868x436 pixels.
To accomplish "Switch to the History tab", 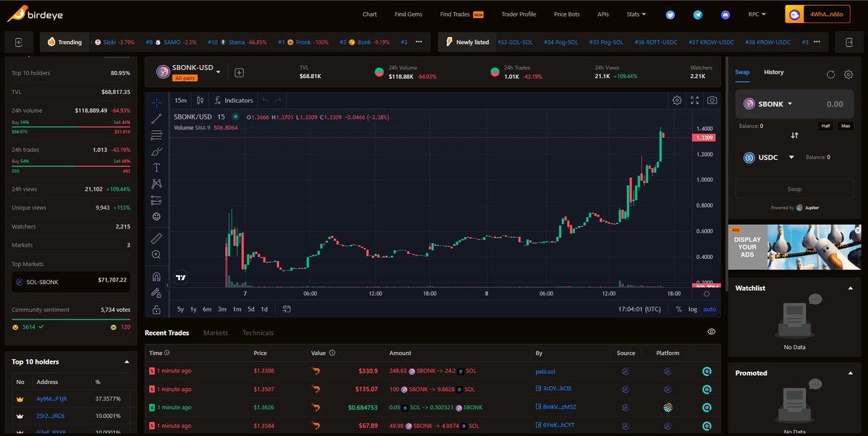I will [x=774, y=72].
